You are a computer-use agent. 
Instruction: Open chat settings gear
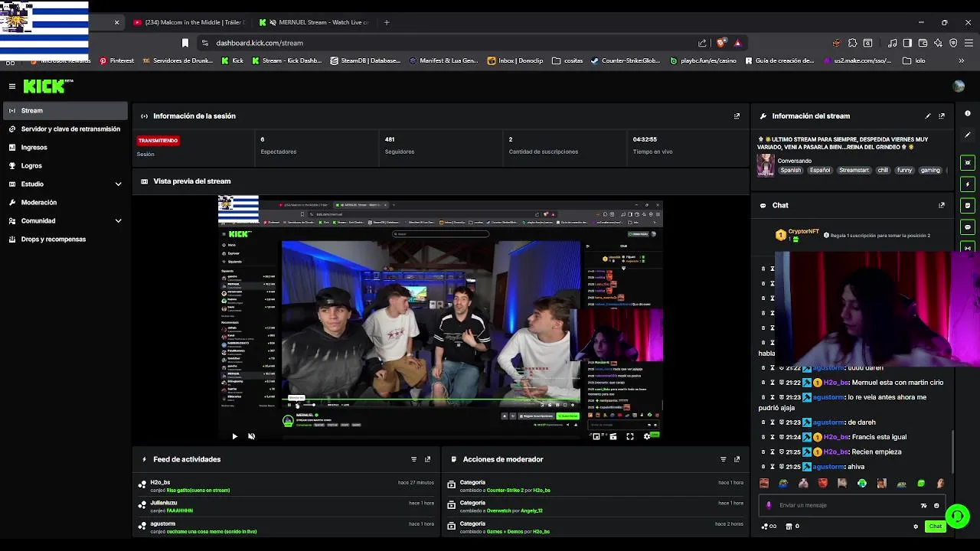pyautogui.click(x=916, y=527)
